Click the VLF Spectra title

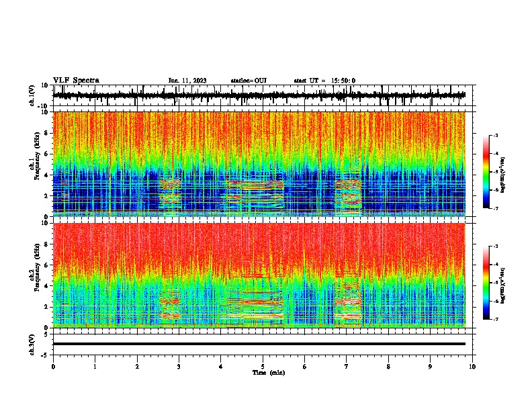[x=76, y=81]
